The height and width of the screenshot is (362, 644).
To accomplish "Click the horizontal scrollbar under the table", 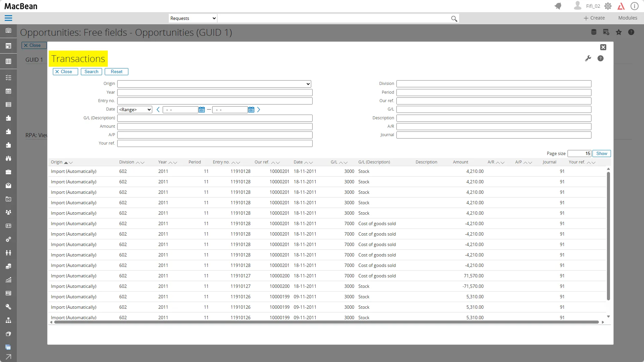I will 326,322.
